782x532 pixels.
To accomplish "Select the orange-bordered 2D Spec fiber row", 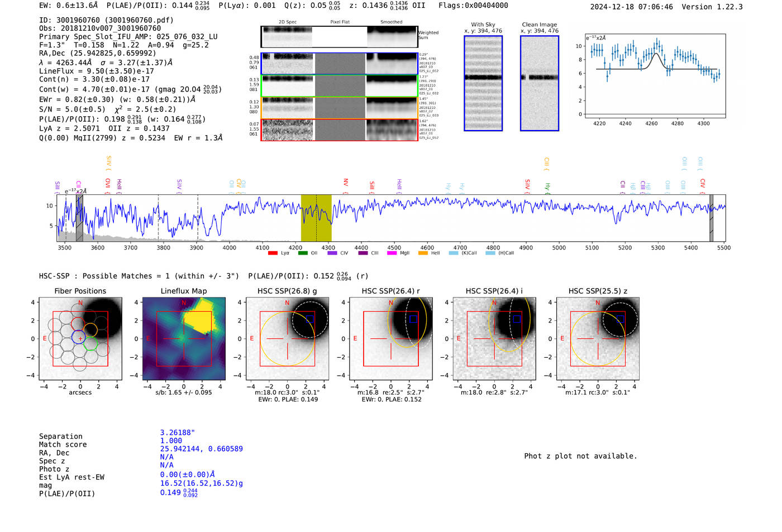I will (339, 108).
